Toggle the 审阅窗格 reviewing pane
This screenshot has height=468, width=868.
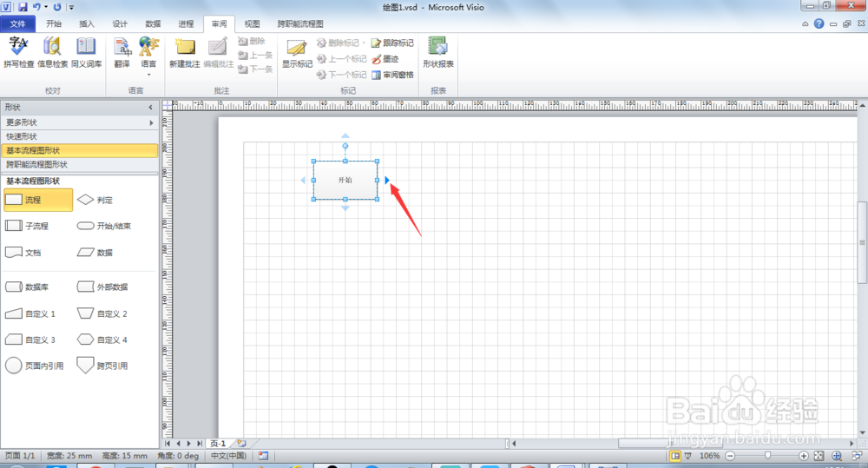[x=392, y=75]
